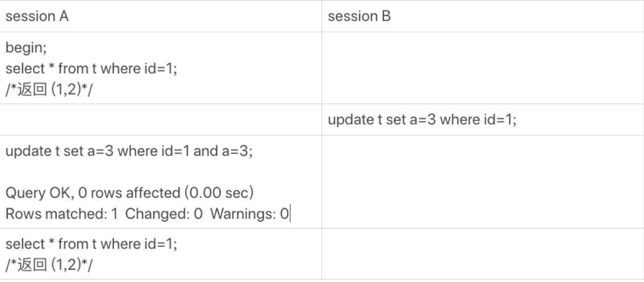Click session A's update statement ending "and a=3;"
The image size is (644, 282).
[x=129, y=152]
